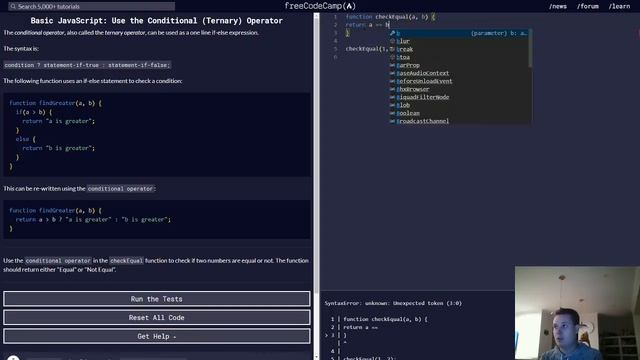Click the icon beside 'Boolean' suggestion
This screenshot has width=640, height=360.
point(392,113)
